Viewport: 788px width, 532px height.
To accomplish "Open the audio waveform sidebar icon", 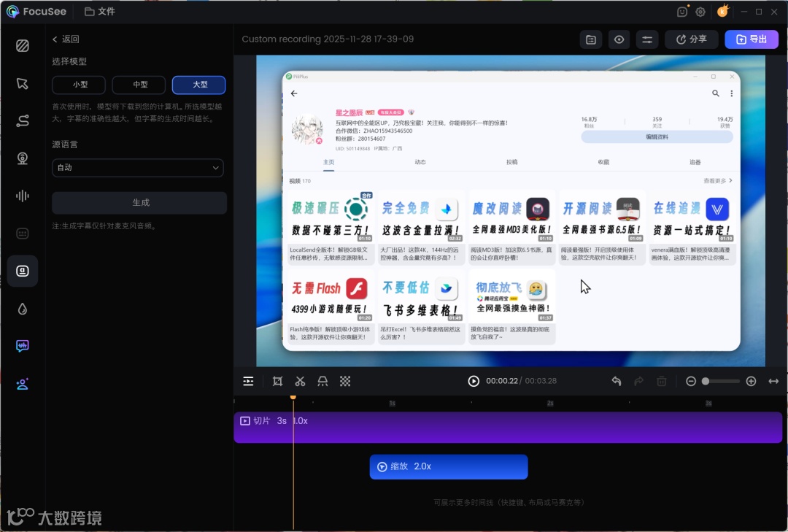I will pos(22,196).
